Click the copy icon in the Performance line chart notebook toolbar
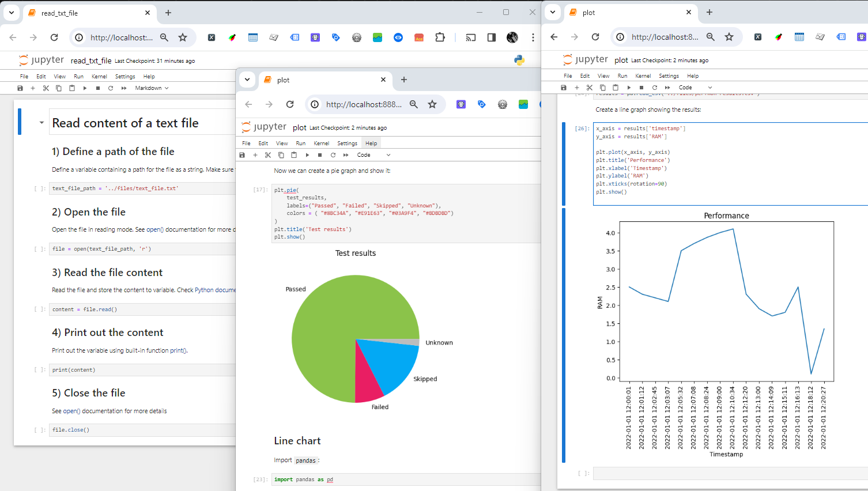868x491 pixels. coord(603,88)
